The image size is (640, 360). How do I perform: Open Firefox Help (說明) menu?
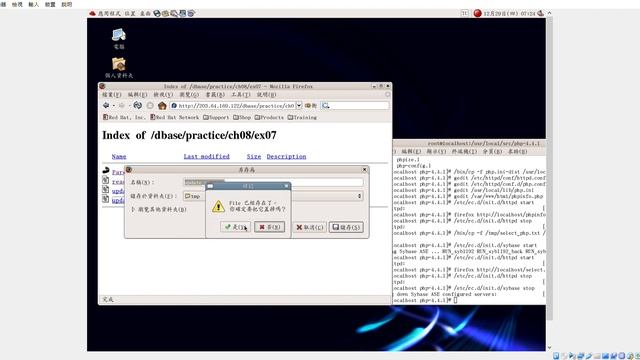click(267, 95)
